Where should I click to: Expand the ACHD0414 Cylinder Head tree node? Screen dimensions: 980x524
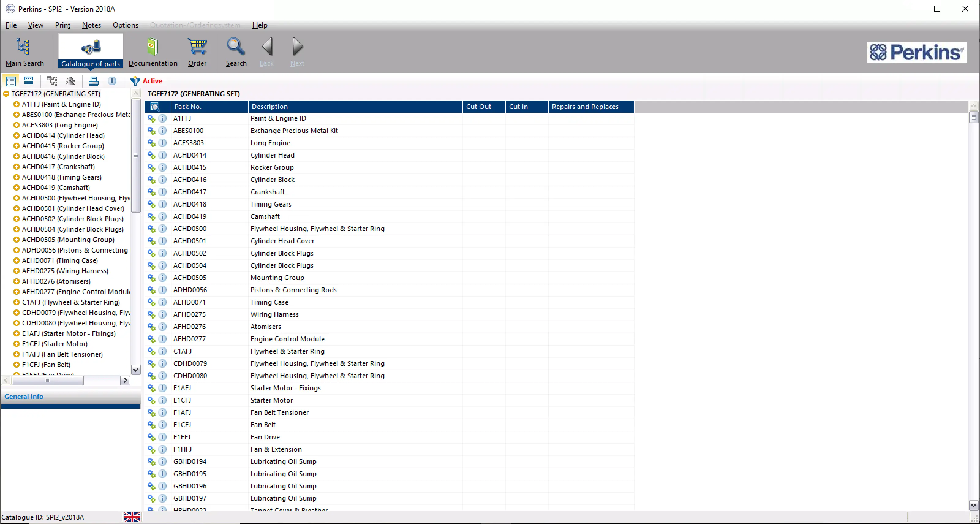(16, 135)
